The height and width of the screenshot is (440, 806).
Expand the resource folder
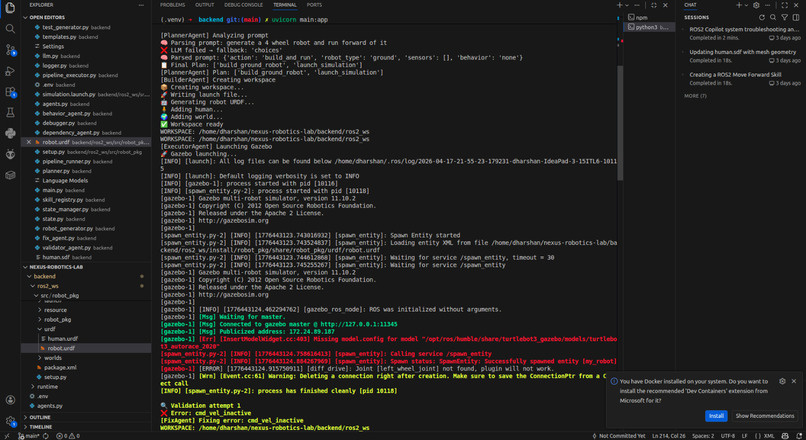pyautogui.click(x=86, y=310)
